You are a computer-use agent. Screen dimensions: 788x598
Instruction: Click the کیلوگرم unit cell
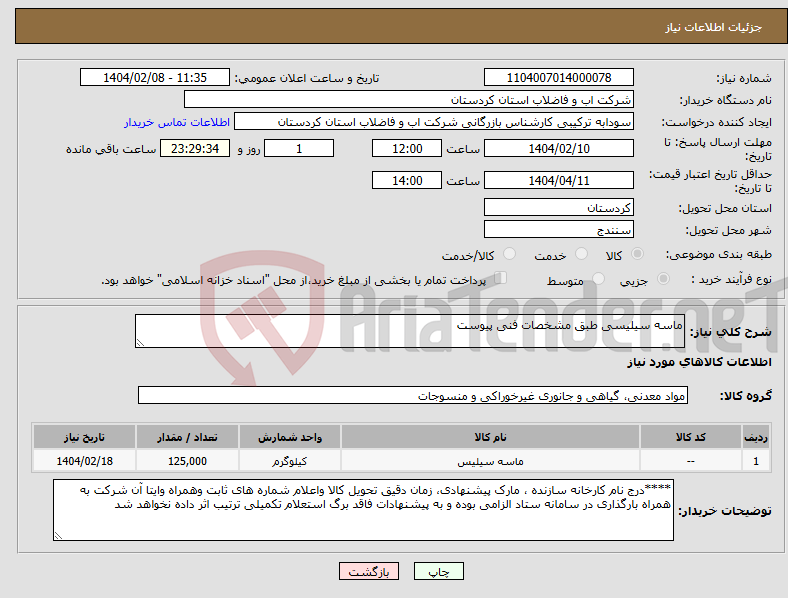[290, 461]
